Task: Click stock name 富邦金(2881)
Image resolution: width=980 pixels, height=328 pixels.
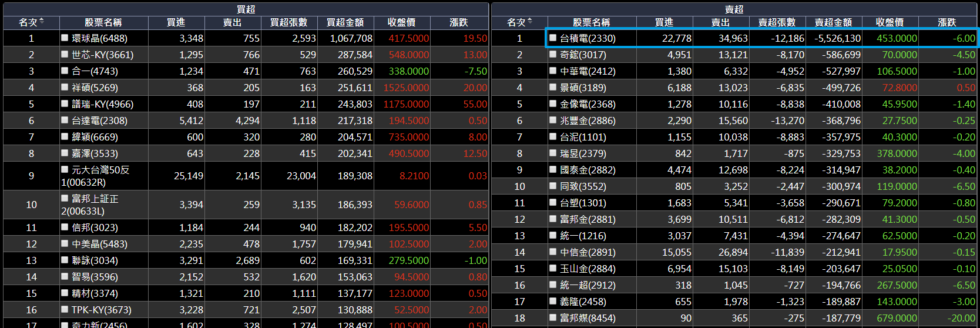Action: point(588,219)
